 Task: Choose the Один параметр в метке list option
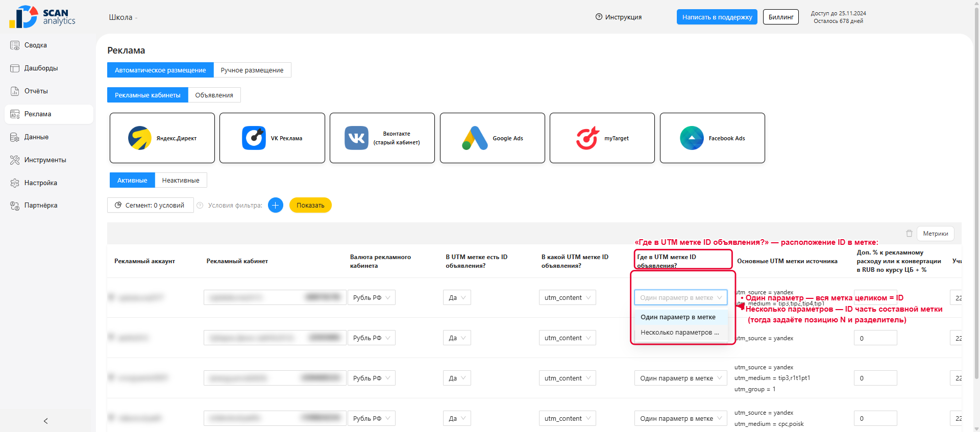click(681, 317)
